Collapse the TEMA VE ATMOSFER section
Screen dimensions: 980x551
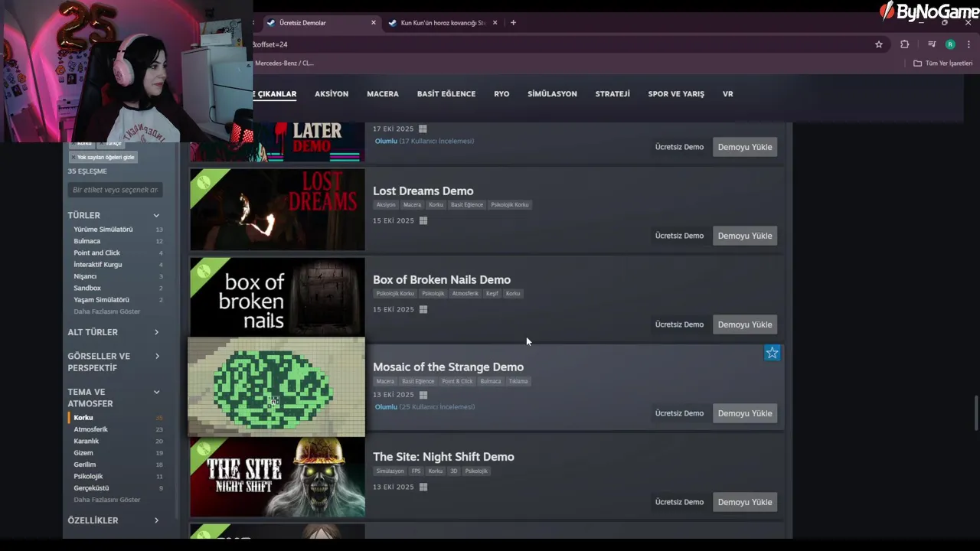115,397
